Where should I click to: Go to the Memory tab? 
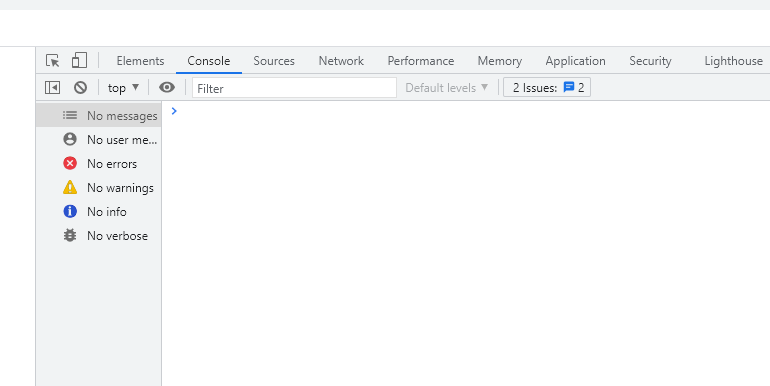tap(499, 61)
